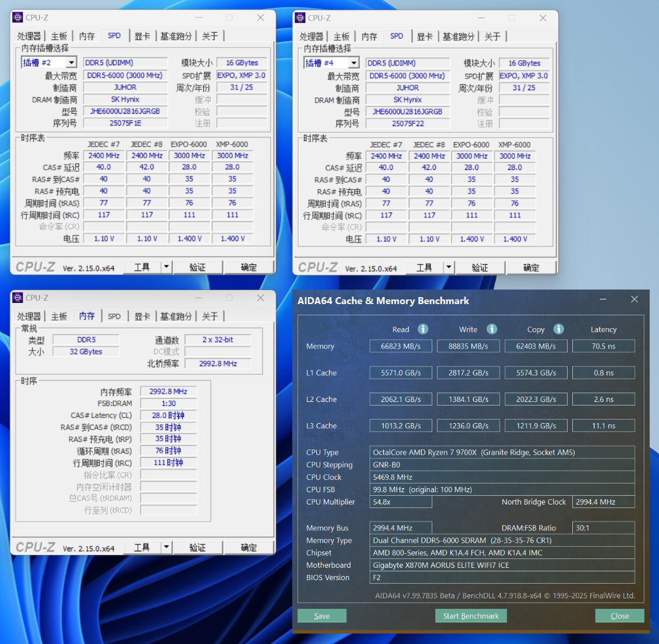
Task: Switch to 处理器 tab in slot #2 window
Action: click(29, 36)
